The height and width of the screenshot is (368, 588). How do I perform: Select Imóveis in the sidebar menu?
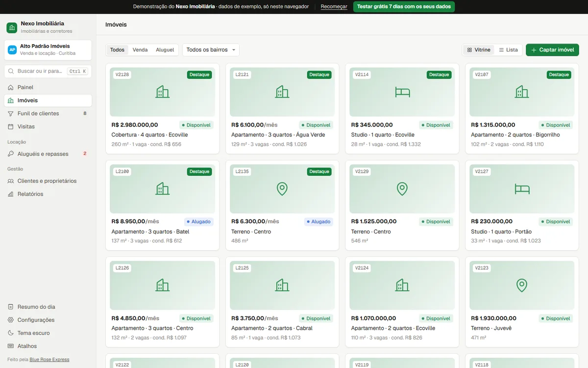click(48, 101)
